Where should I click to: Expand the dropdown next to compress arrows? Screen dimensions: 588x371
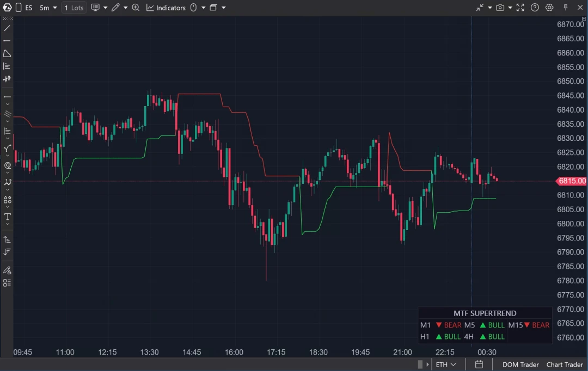[490, 8]
